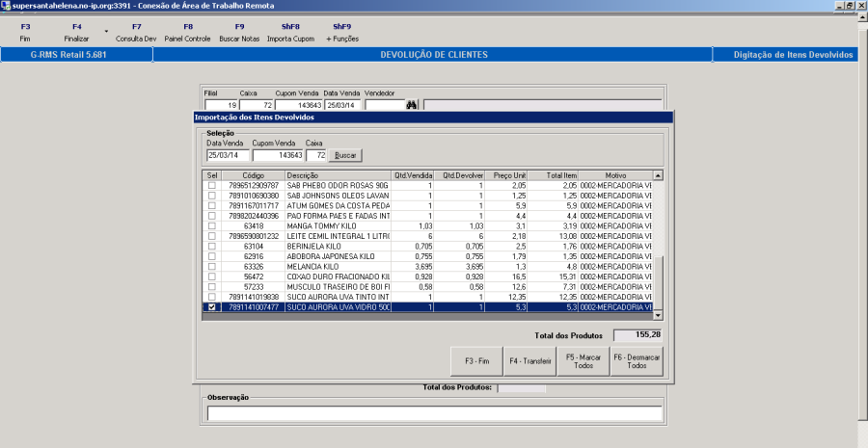Click the grid scrollbar up arrow
This screenshot has height=448, width=868.
point(658,175)
